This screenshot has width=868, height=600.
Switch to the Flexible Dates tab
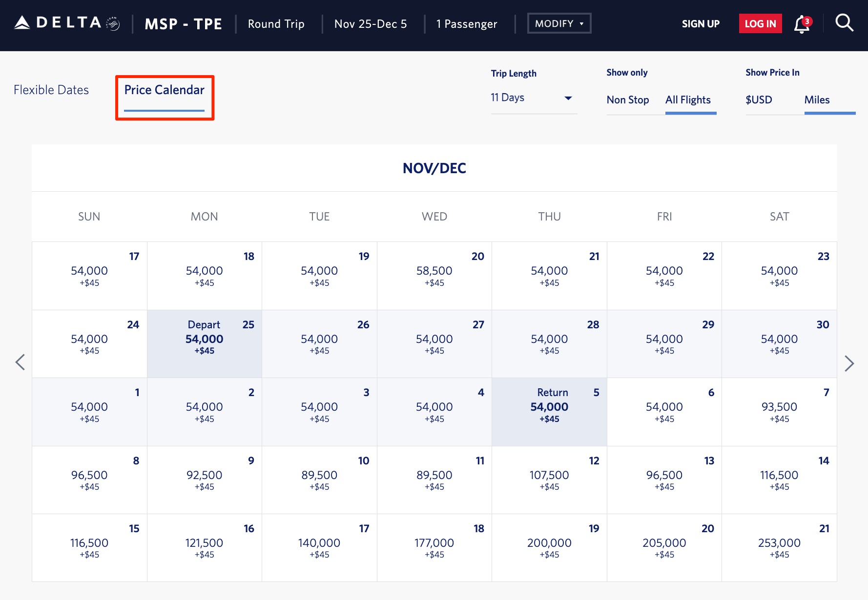(x=51, y=90)
